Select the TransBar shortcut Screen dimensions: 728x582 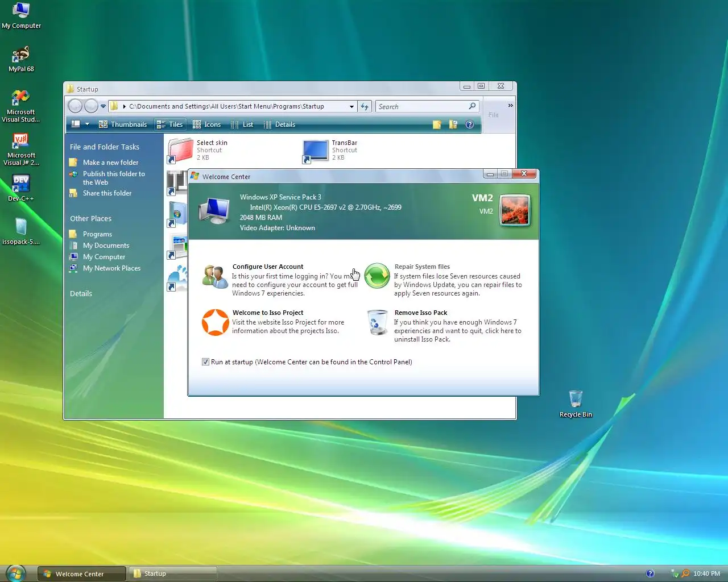click(331, 150)
